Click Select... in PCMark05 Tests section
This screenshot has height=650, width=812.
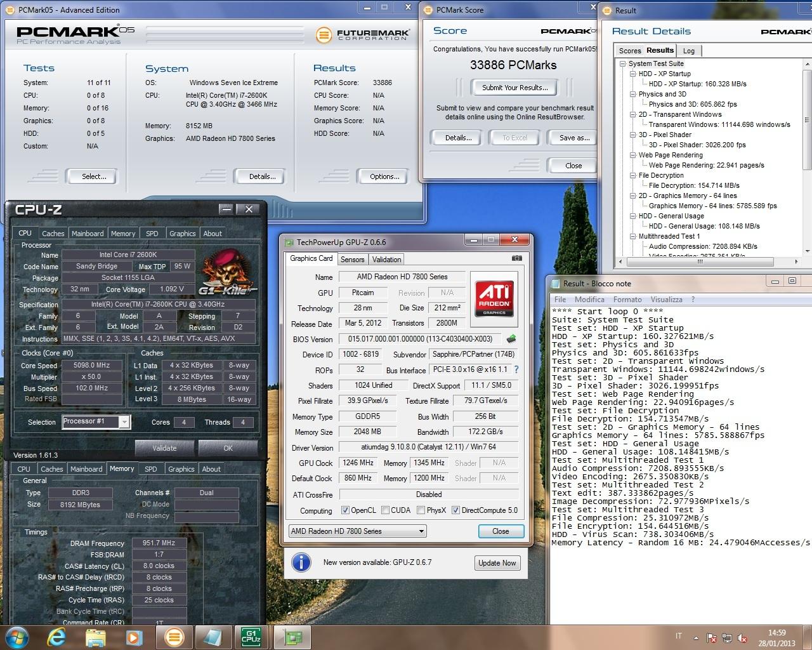point(94,176)
